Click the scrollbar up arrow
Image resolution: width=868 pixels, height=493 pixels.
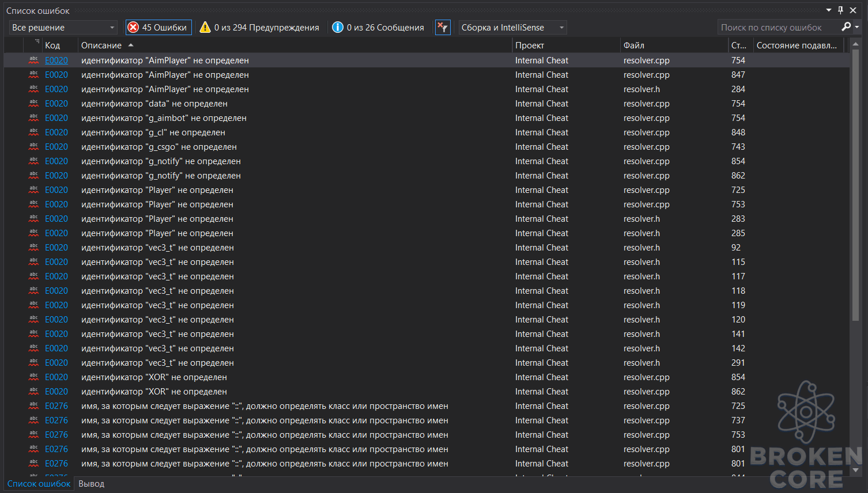coord(855,44)
